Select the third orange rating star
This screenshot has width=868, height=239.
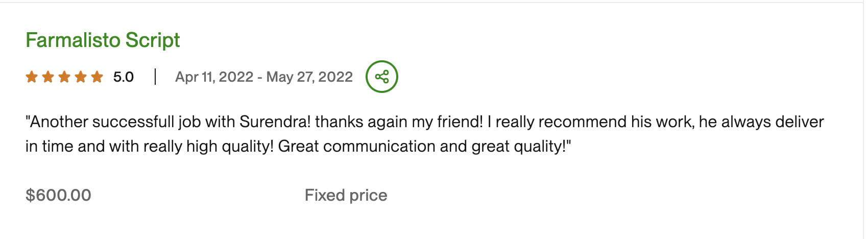coord(64,77)
